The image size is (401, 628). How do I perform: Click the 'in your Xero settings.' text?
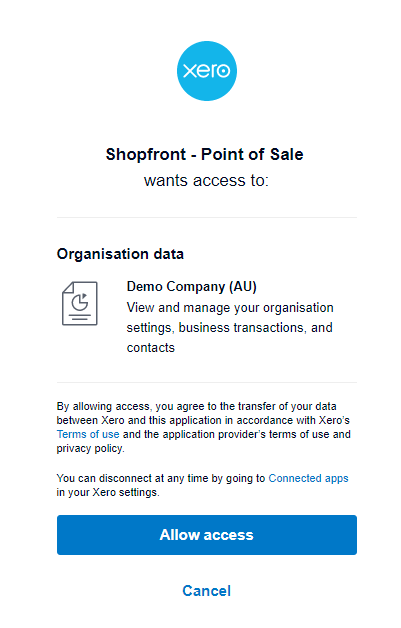(x=108, y=492)
